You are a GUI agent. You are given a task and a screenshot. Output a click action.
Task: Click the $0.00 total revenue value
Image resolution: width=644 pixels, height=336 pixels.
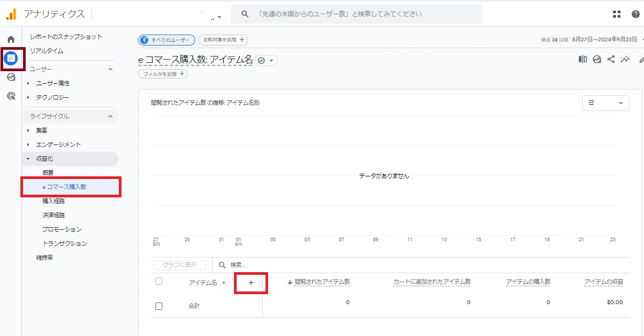tap(615, 302)
